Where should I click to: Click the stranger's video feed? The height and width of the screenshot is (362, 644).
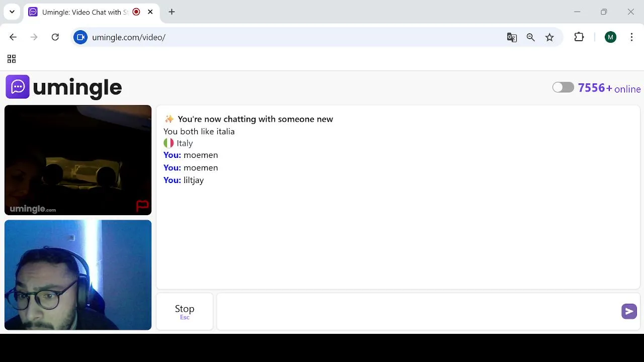click(x=78, y=160)
